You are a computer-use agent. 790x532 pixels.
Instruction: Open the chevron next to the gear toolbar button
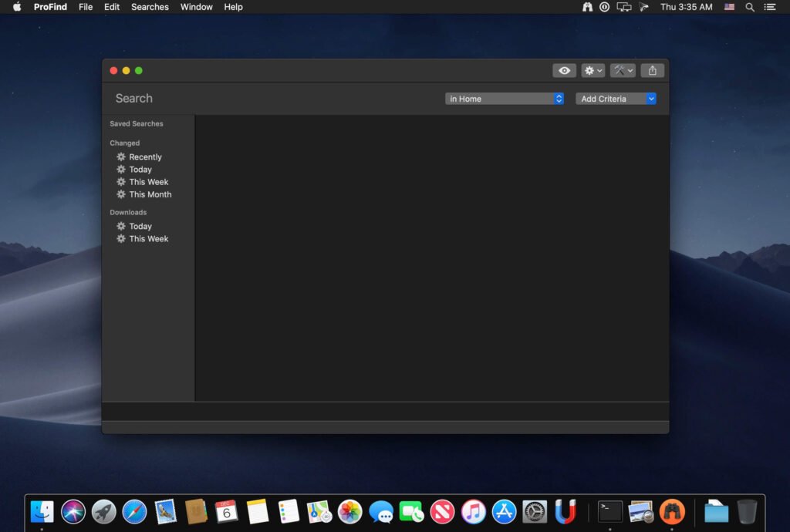[598, 70]
